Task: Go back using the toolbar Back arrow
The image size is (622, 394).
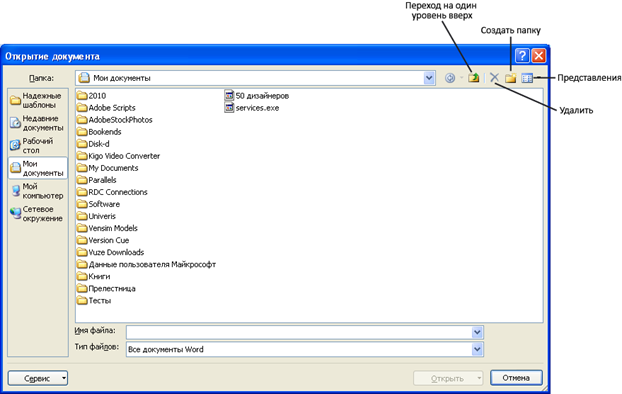Action: [449, 78]
